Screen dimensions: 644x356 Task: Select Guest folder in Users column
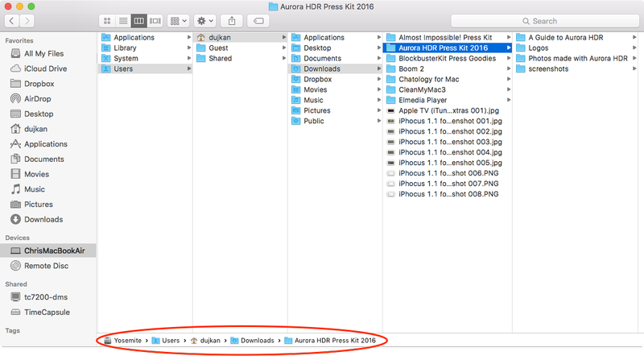pos(240,48)
